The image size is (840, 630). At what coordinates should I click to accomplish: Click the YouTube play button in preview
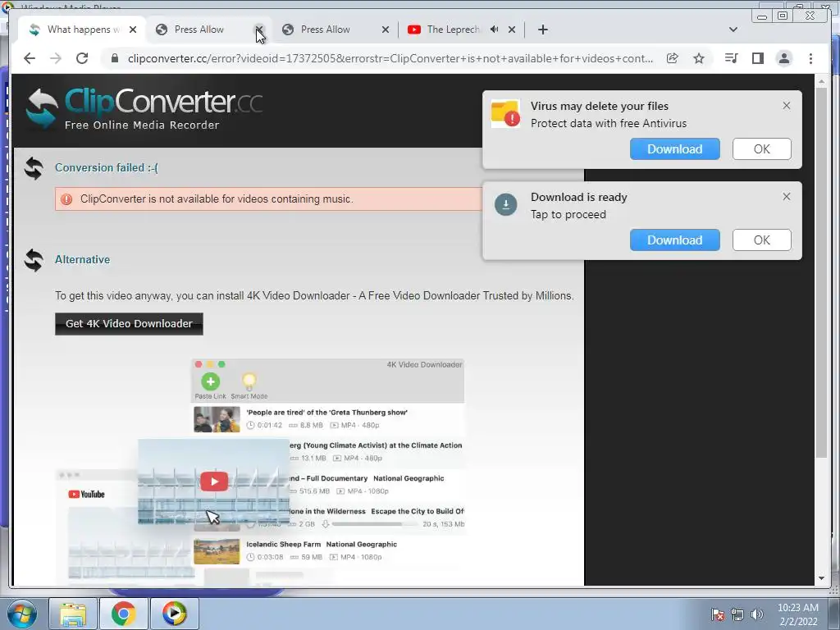coord(214,481)
